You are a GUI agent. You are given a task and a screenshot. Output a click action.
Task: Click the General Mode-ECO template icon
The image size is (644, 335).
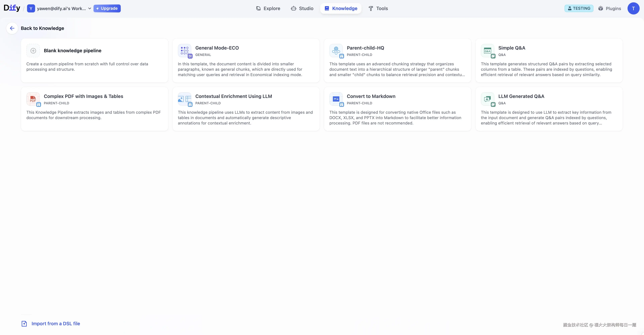click(x=184, y=51)
